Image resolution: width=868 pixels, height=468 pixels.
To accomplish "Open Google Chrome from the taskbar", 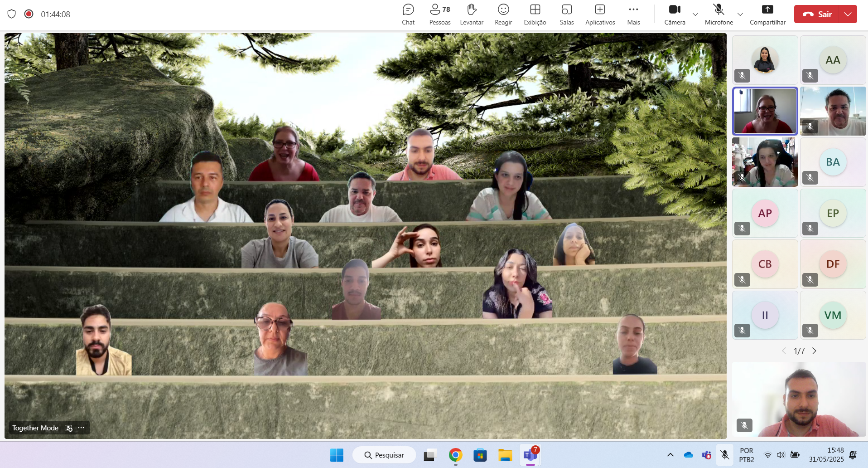I will pos(455,455).
